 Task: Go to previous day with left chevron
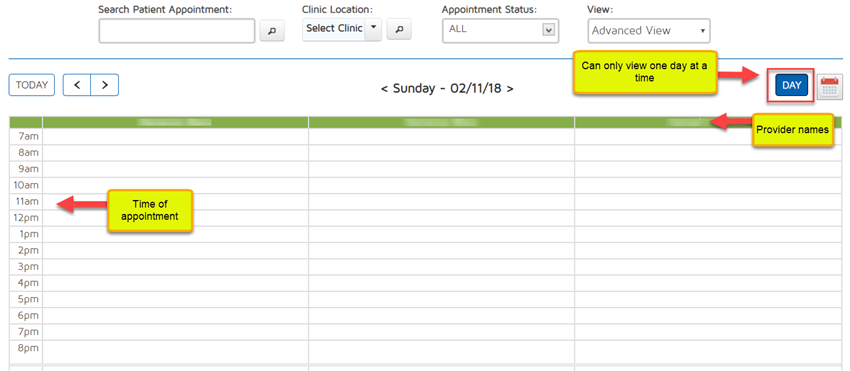(77, 85)
